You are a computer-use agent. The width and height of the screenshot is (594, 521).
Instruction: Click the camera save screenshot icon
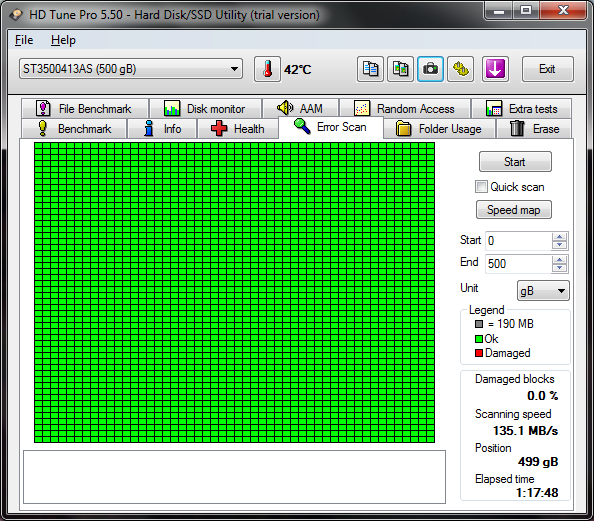[x=430, y=69]
